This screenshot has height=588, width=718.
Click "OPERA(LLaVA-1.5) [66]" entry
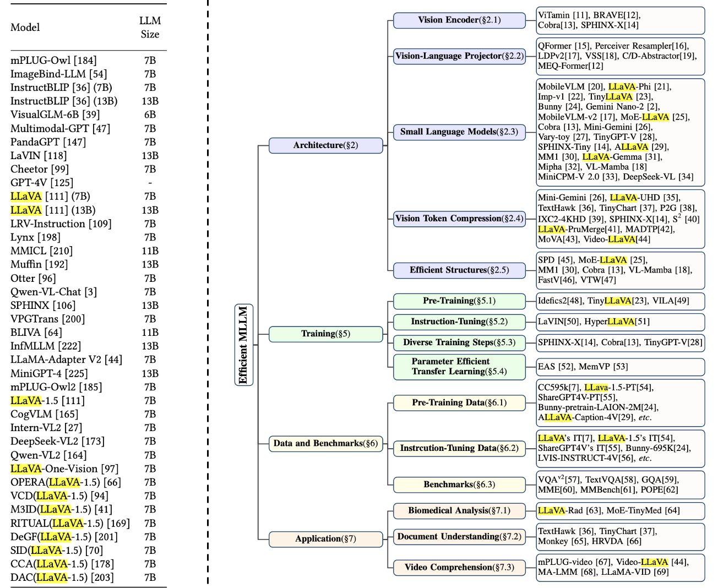(66, 482)
